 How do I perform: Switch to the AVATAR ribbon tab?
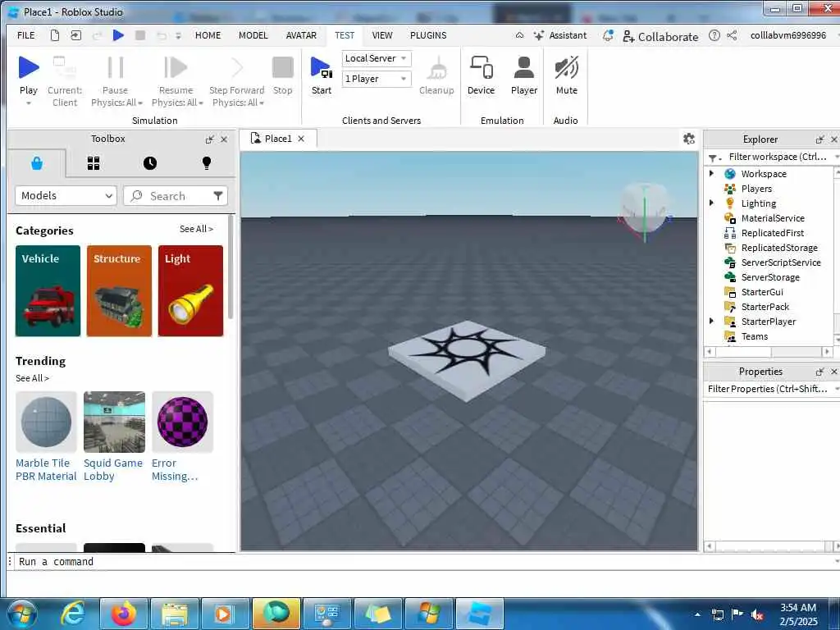tap(301, 35)
